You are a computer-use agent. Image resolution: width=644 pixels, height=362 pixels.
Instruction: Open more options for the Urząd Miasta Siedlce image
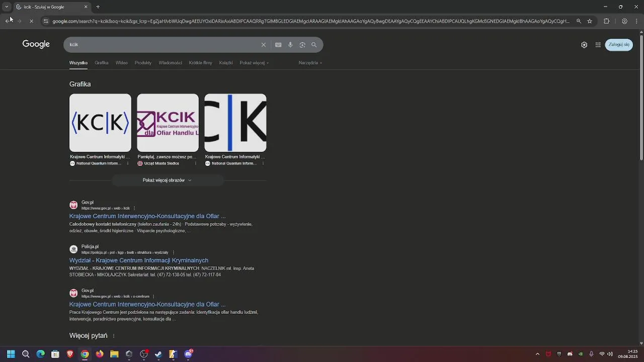pos(195,163)
